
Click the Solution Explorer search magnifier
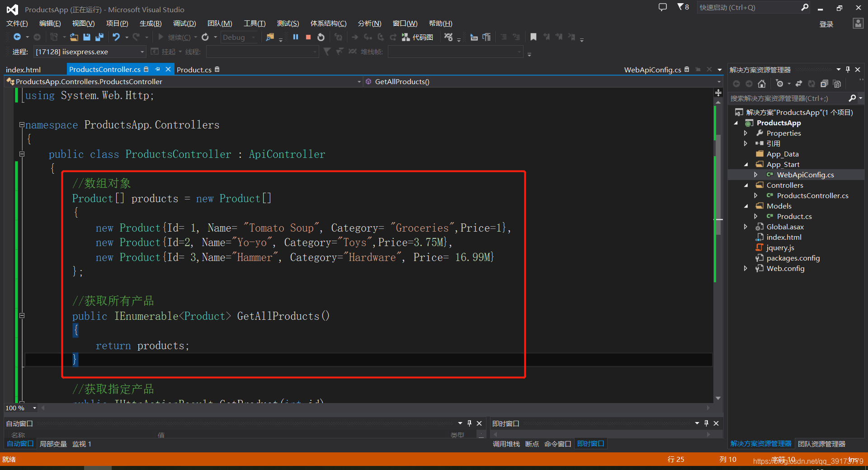tap(852, 98)
